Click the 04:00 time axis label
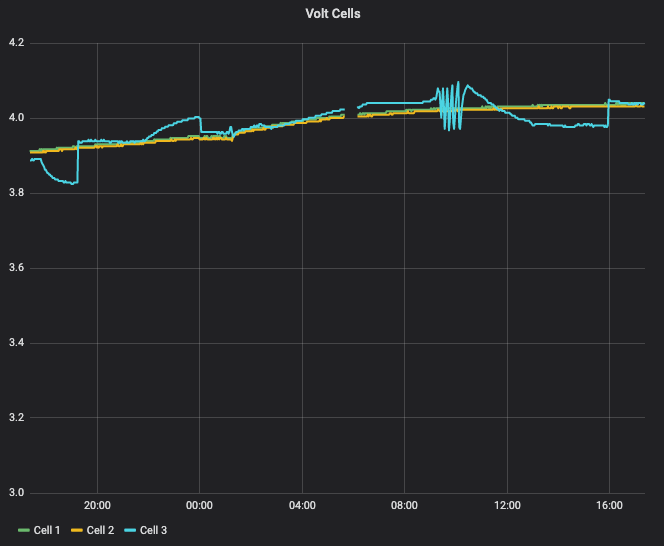664x546 pixels. coord(302,505)
